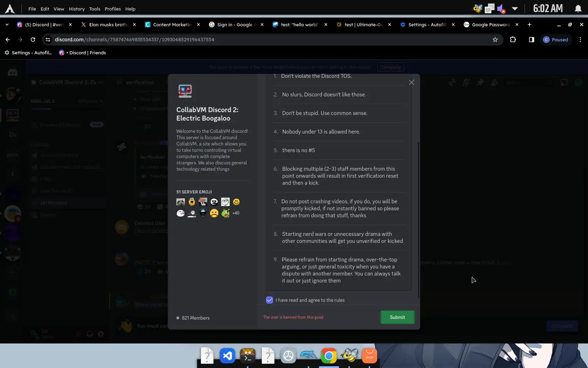Open the dolphin app in dock

coord(308,356)
